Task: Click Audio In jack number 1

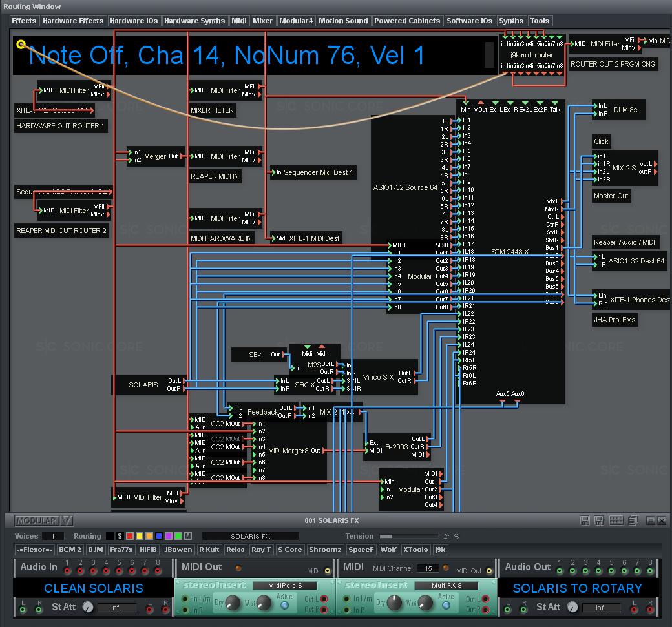Action: pyautogui.click(x=67, y=571)
